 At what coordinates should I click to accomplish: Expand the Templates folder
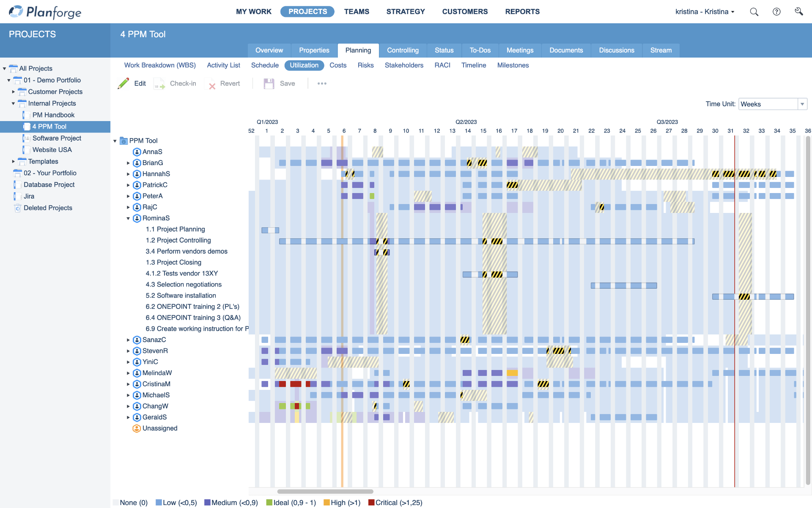point(13,161)
